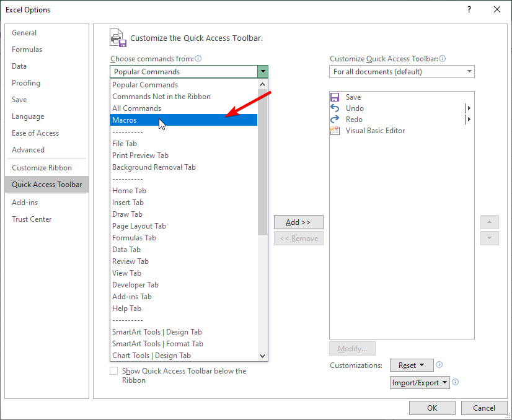Image resolution: width=512 pixels, height=420 pixels.
Task: Open the General options category
Action: pyautogui.click(x=46, y=33)
